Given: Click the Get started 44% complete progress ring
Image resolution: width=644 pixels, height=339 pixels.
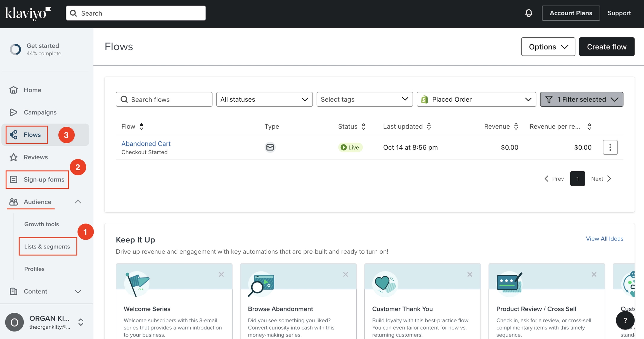Looking at the screenshot, I should coord(15,49).
